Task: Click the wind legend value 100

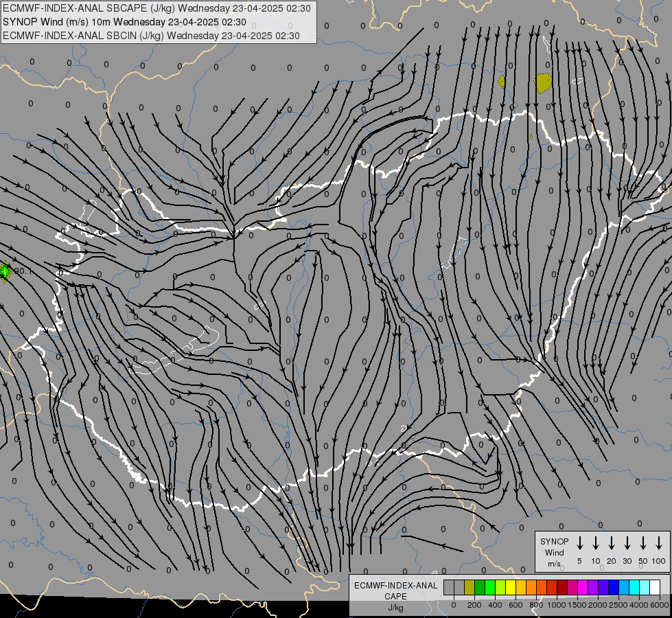Action: pos(659,561)
